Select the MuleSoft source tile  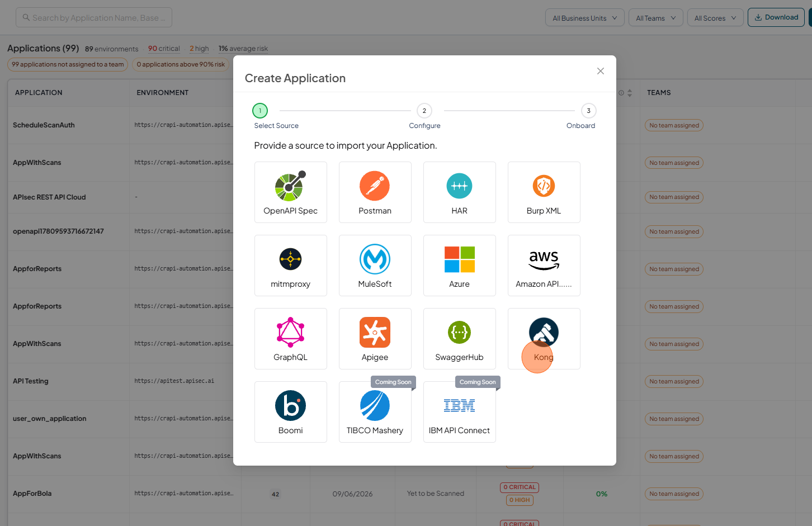[375, 266]
